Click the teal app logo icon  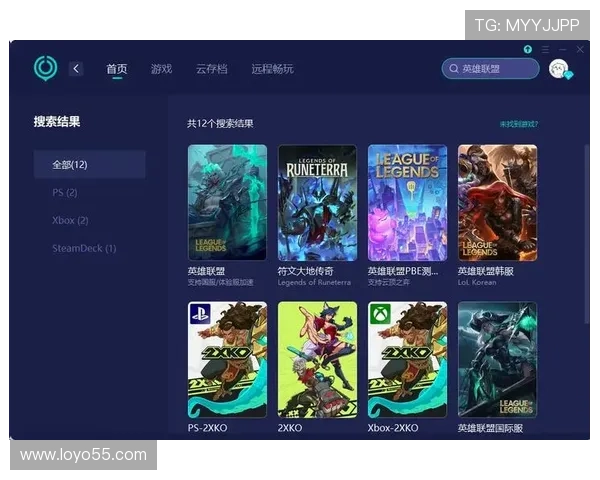pos(46,68)
